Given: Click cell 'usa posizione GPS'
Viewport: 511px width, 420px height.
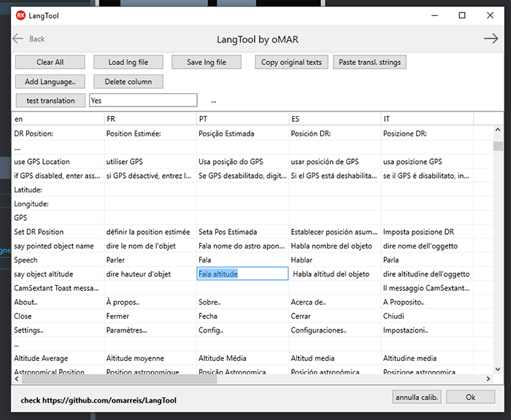Looking at the screenshot, I should click(x=427, y=161).
